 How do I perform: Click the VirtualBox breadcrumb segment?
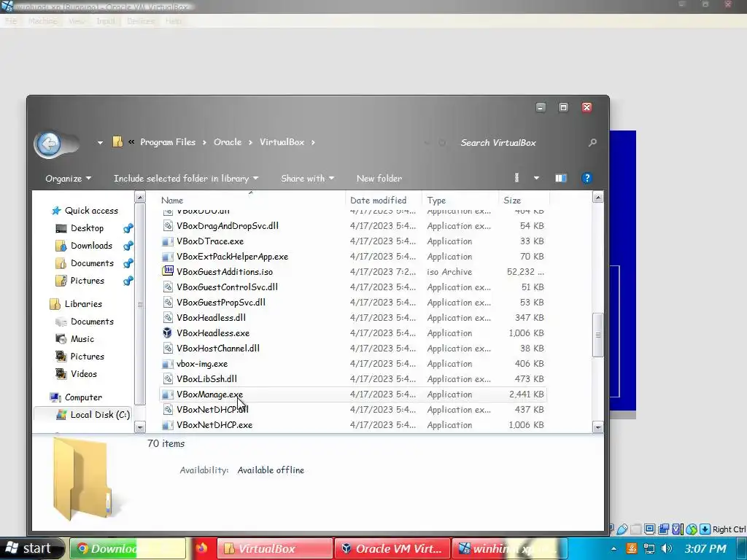click(282, 142)
